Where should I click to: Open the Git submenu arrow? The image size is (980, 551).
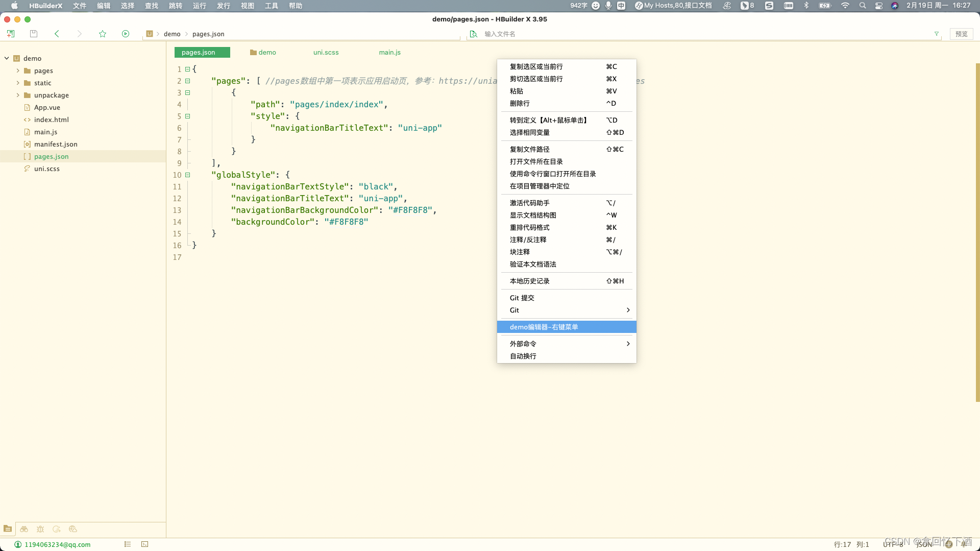628,310
